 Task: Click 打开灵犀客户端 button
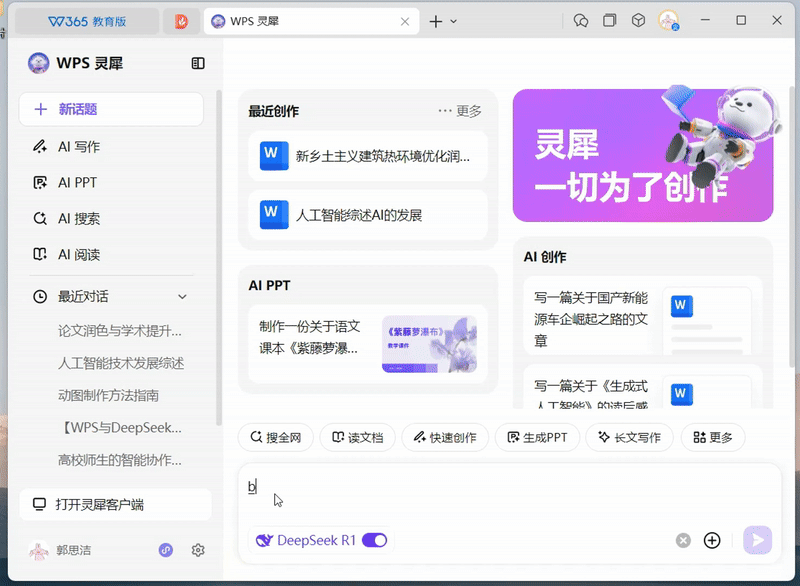[x=115, y=504]
